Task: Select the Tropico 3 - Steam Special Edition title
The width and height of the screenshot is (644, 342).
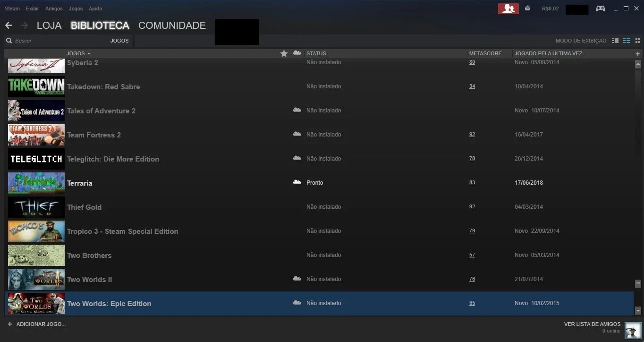Action: [x=123, y=231]
